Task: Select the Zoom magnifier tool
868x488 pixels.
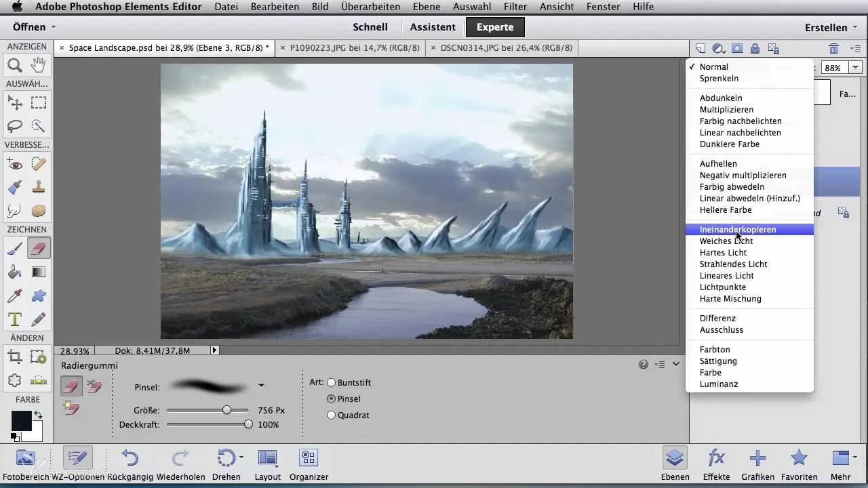Action: coord(15,65)
